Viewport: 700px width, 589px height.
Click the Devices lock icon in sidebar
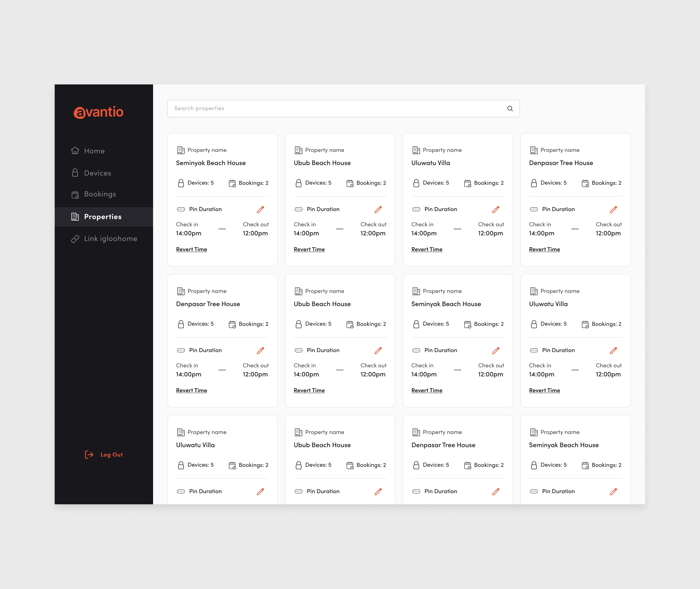tap(75, 173)
